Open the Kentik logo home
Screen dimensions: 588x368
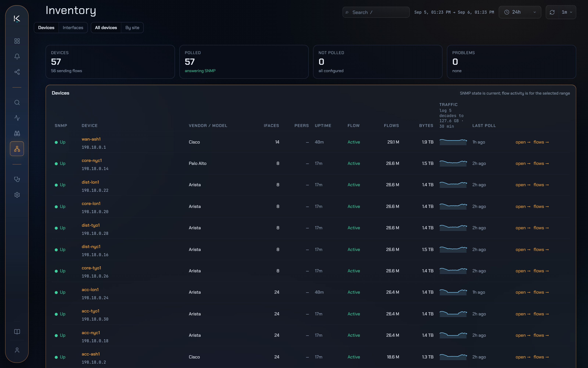[x=17, y=19]
